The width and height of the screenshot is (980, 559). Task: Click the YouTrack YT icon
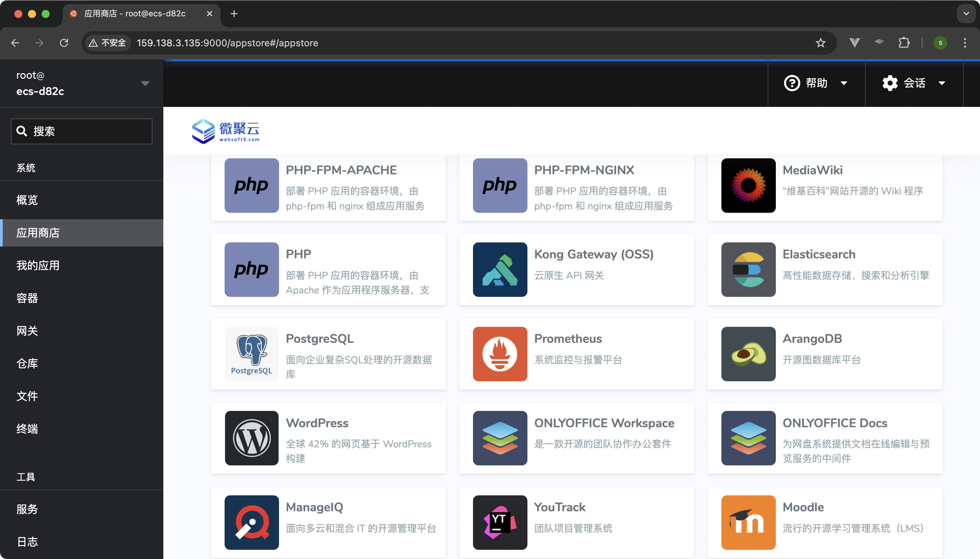pyautogui.click(x=500, y=522)
